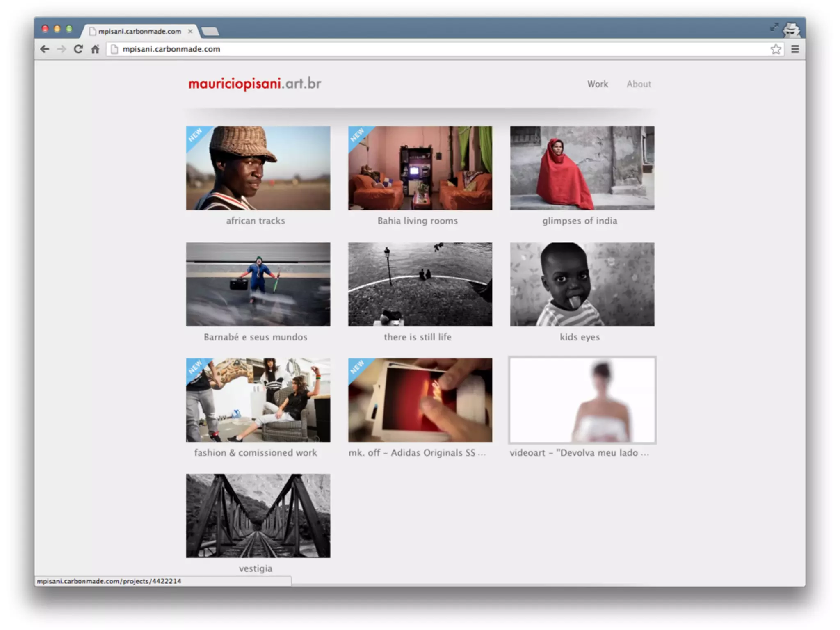Open the Chrome hamburger menu

(795, 49)
